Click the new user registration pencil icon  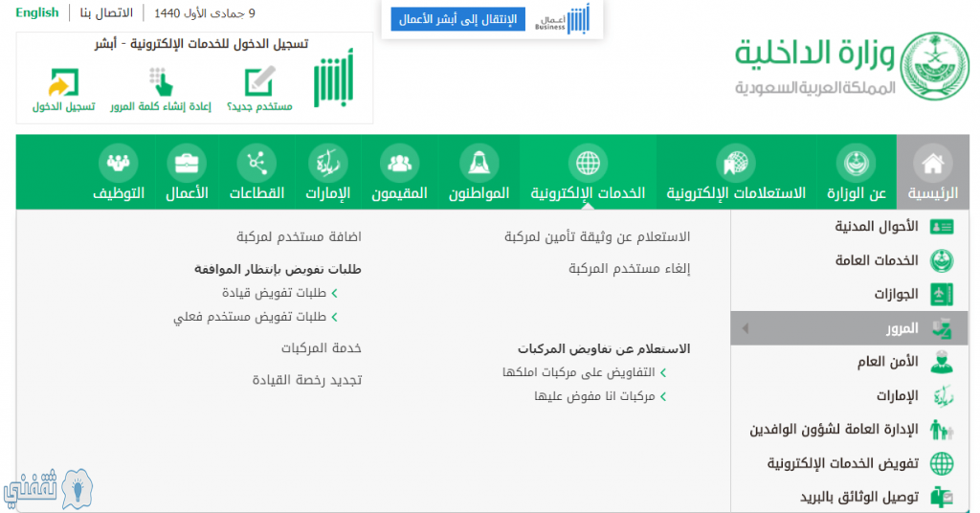coord(259,80)
